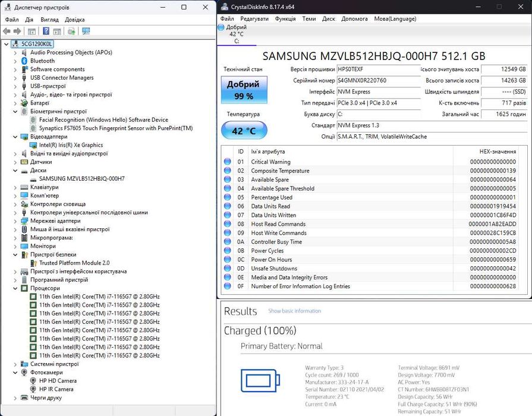Click the Device Manager title bar icon
The image size is (532, 416).
8,7
